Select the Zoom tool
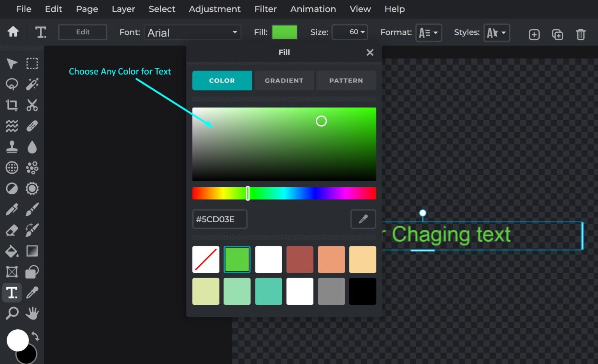Image resolution: width=598 pixels, height=364 pixels. 12,313
